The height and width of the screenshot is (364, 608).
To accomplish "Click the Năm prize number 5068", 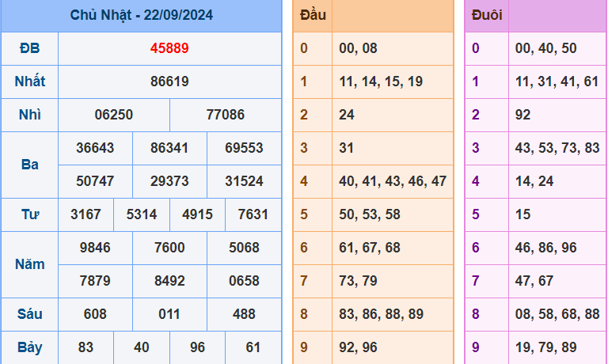I will [244, 248].
